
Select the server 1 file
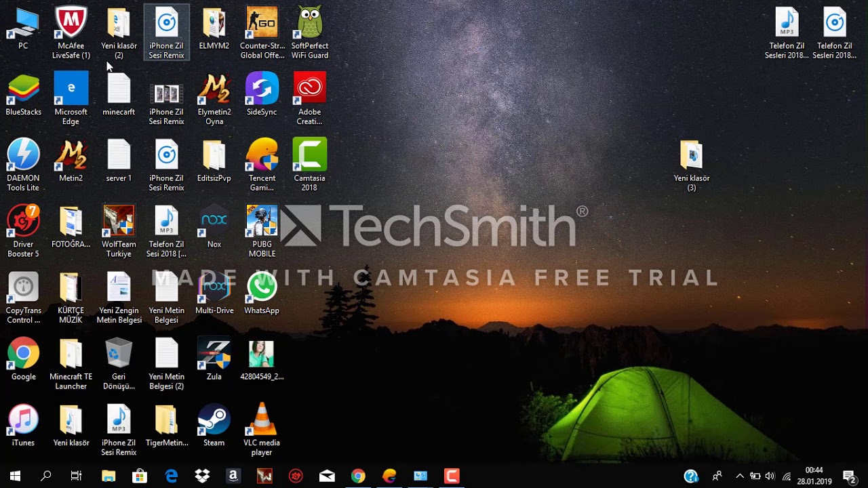tap(119, 161)
